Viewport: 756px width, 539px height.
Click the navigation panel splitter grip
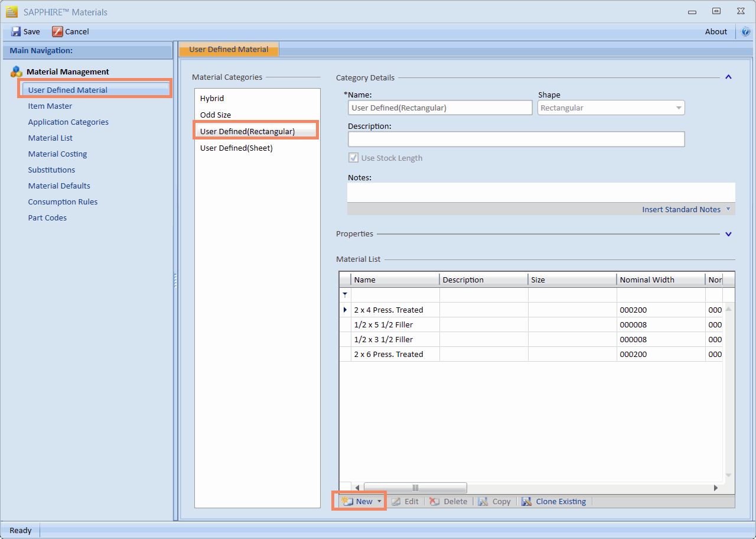(x=175, y=281)
